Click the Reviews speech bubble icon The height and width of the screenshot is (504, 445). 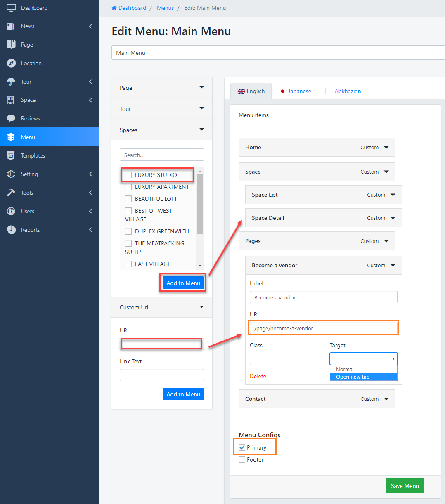tap(11, 118)
